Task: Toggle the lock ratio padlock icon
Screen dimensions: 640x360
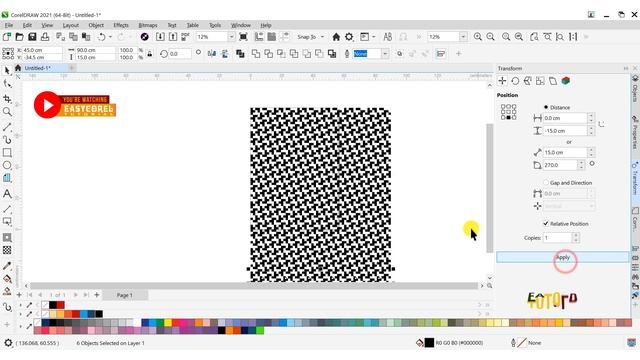Action: [x=150, y=53]
